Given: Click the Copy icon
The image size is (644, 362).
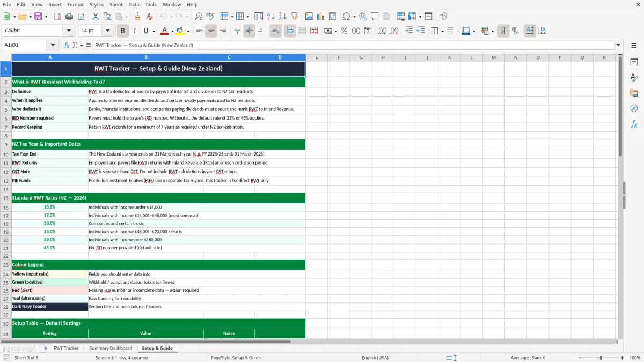Looking at the screenshot, I should [x=107, y=17].
